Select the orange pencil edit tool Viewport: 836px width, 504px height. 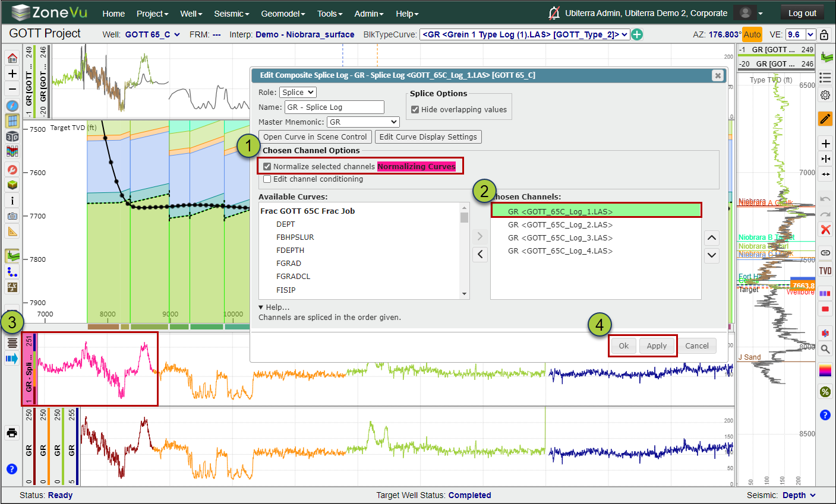(x=825, y=119)
